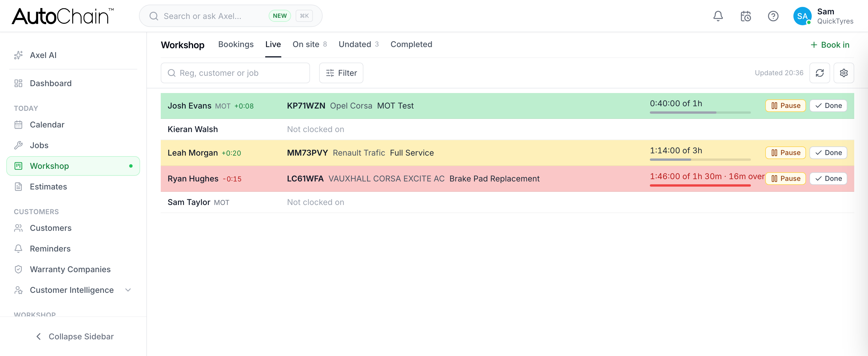
Task: Click the SA user avatar
Action: coord(802,16)
